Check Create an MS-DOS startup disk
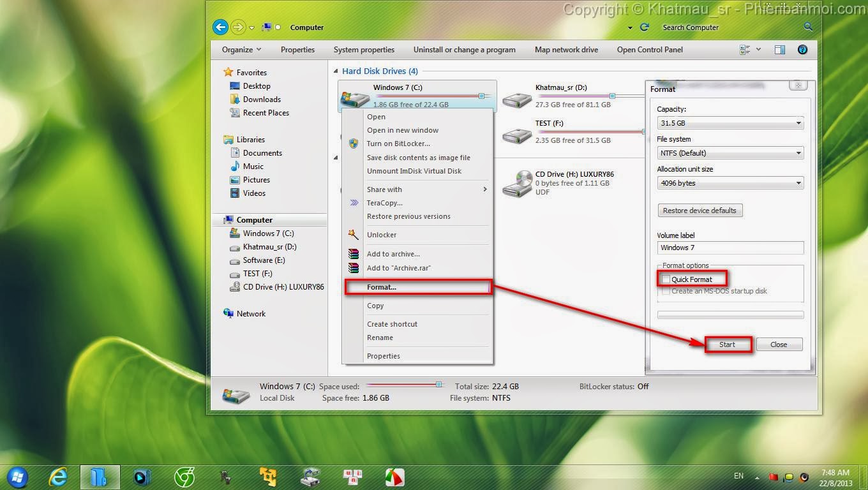 666,291
